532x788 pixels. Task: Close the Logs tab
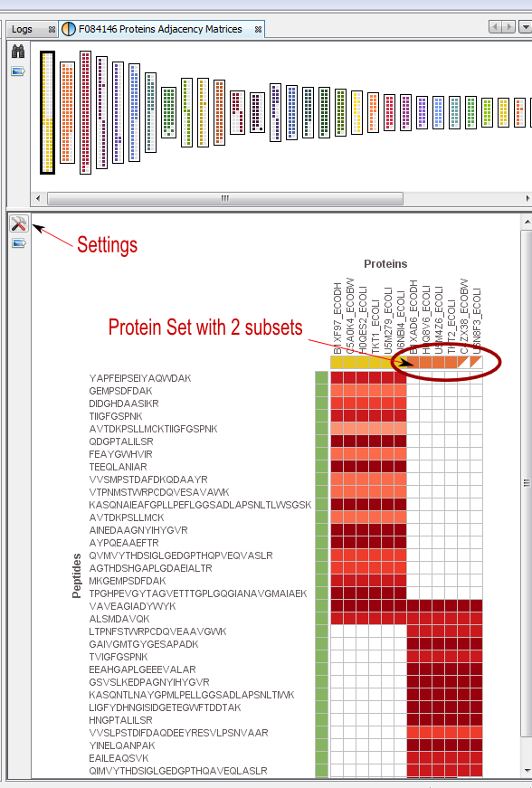click(x=52, y=30)
